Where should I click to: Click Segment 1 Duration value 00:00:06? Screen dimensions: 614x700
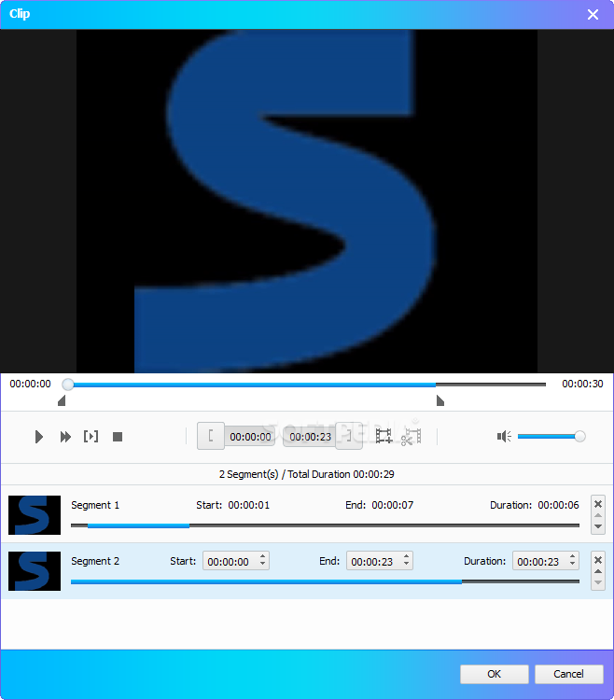click(x=558, y=505)
